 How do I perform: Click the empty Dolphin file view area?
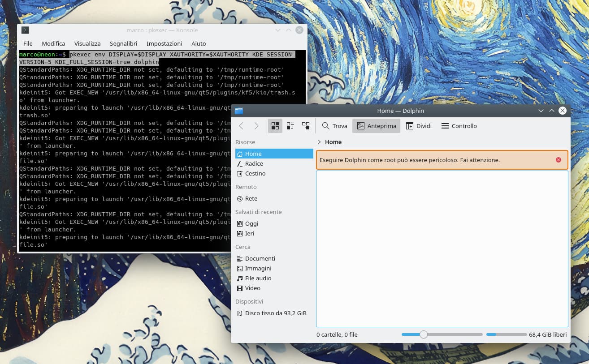tap(442, 249)
